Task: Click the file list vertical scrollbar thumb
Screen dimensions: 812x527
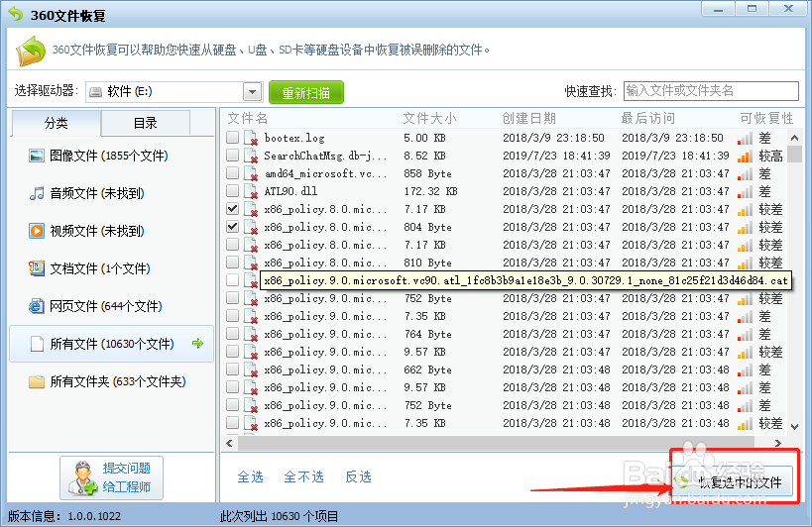Action: tap(794, 155)
